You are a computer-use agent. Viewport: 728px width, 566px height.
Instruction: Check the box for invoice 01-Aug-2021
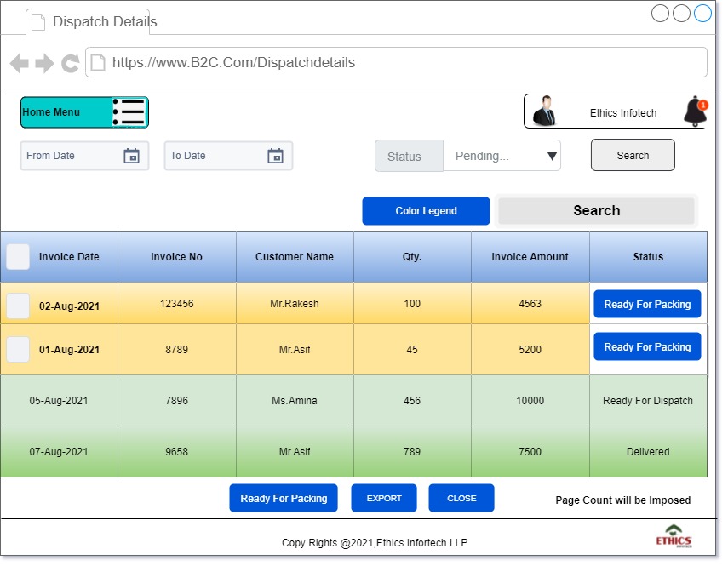pos(18,349)
